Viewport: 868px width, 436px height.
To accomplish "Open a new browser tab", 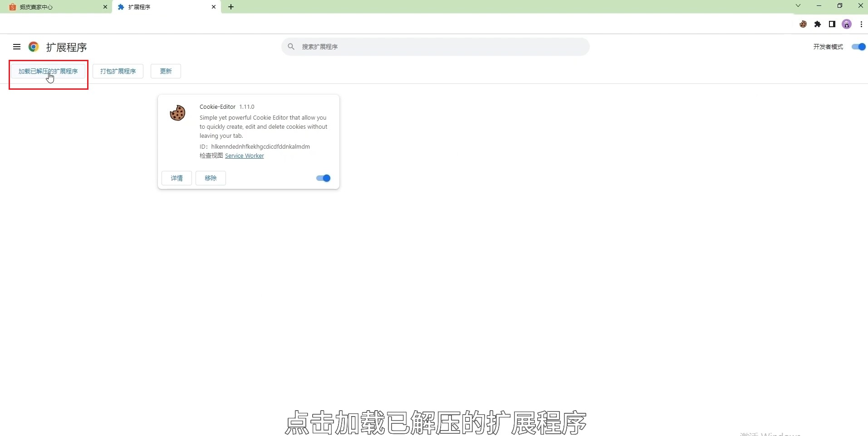I will 231,7.
